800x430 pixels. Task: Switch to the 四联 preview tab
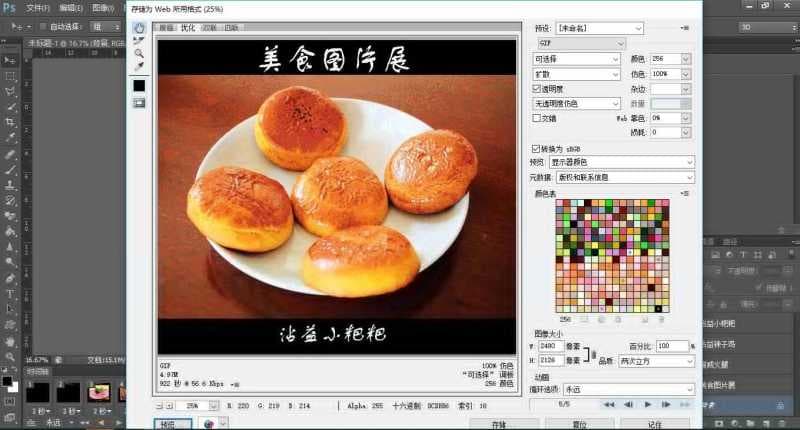231,28
